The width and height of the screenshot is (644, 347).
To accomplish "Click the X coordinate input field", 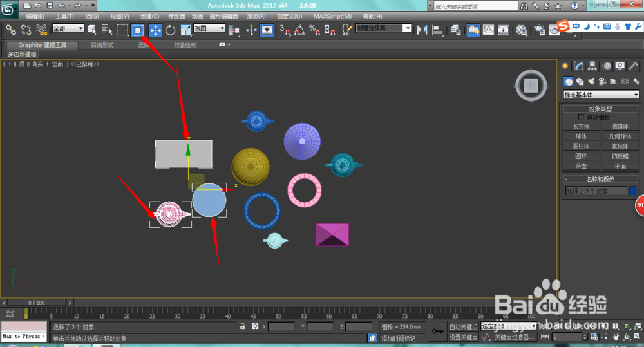I will click(x=281, y=327).
